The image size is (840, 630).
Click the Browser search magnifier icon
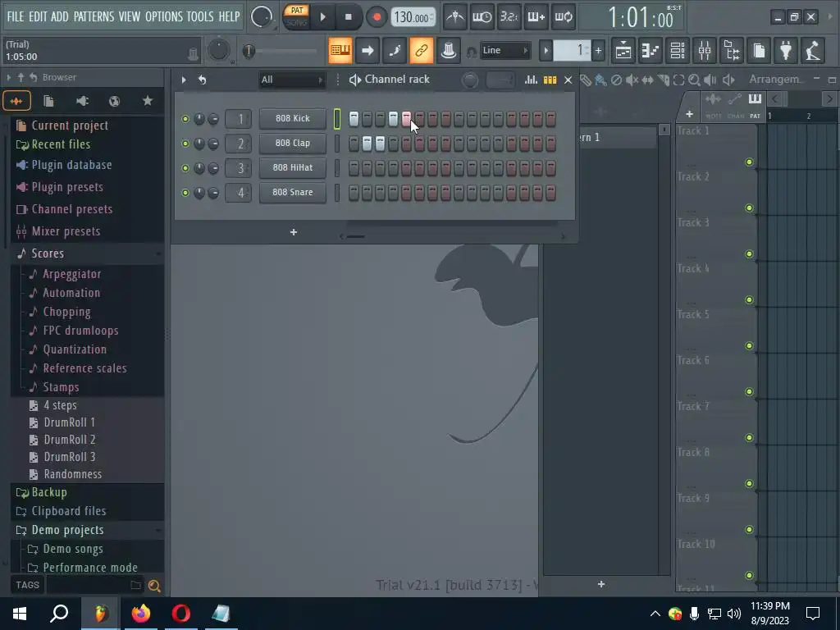pyautogui.click(x=154, y=586)
